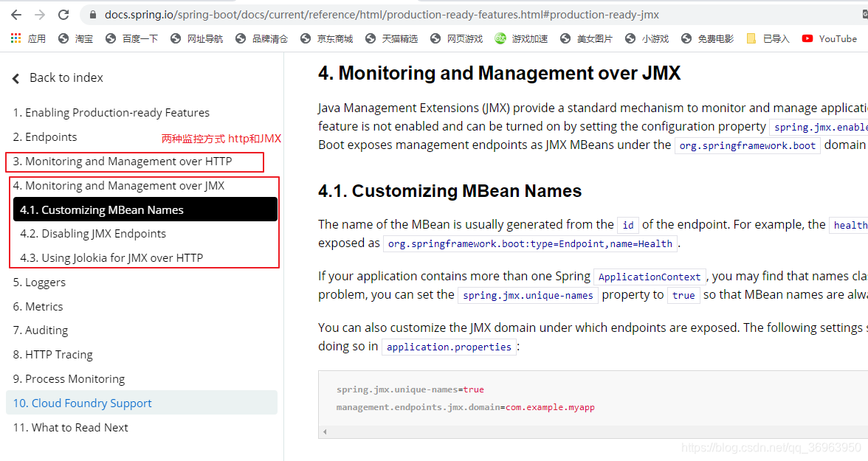This screenshot has height=461, width=868.
Task: Open the 京东商城 bookmark
Action: (x=326, y=39)
